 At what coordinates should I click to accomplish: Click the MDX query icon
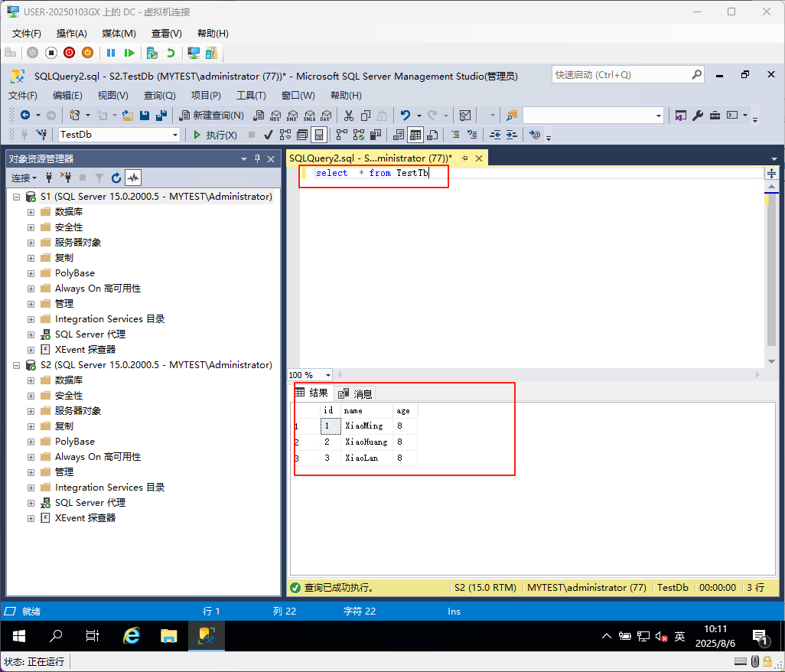(275, 116)
